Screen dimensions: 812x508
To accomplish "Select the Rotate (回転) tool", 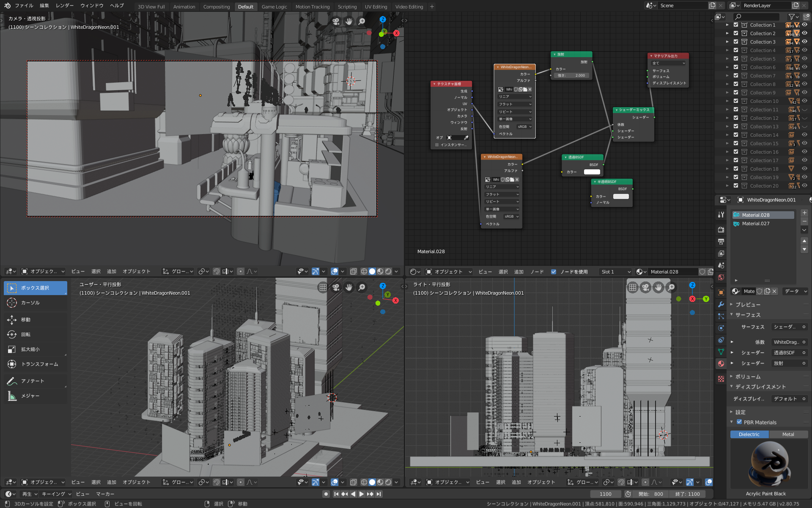I will pyautogui.click(x=25, y=334).
